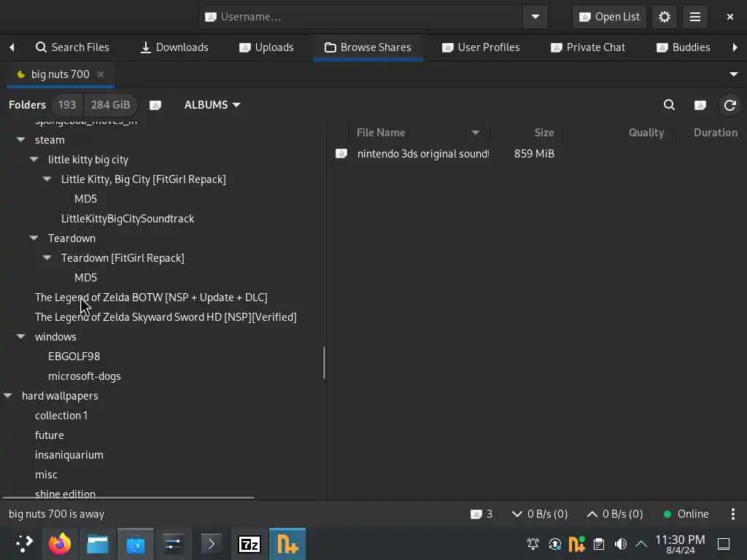Screen dimensions: 747x560
Task: Click the folder tree vertical scrollbar
Action: pos(324,362)
